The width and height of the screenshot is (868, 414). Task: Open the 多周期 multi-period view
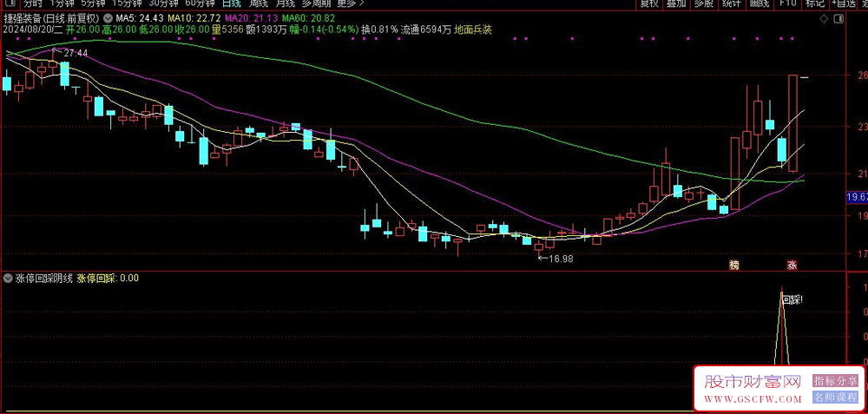(x=315, y=3)
